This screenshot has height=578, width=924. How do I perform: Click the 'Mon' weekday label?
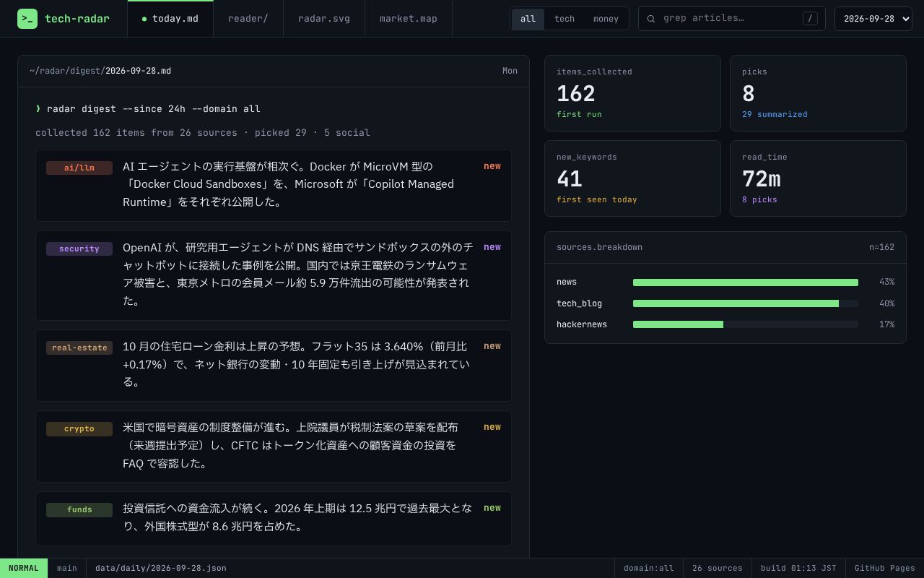pos(510,71)
